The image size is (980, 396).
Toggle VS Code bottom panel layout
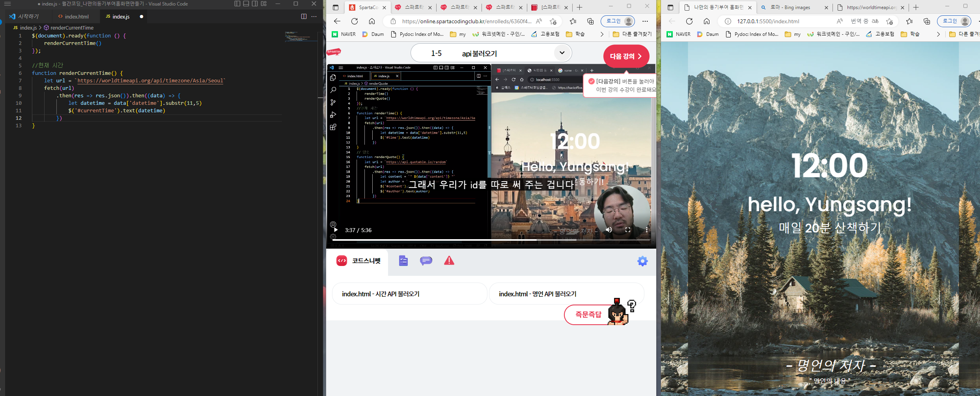[246, 4]
